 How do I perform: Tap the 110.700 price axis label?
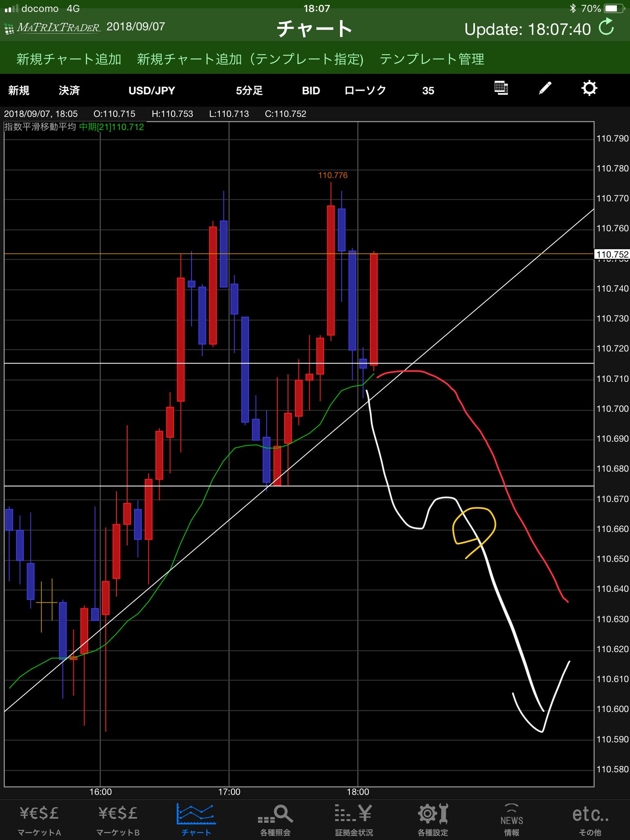click(x=612, y=409)
